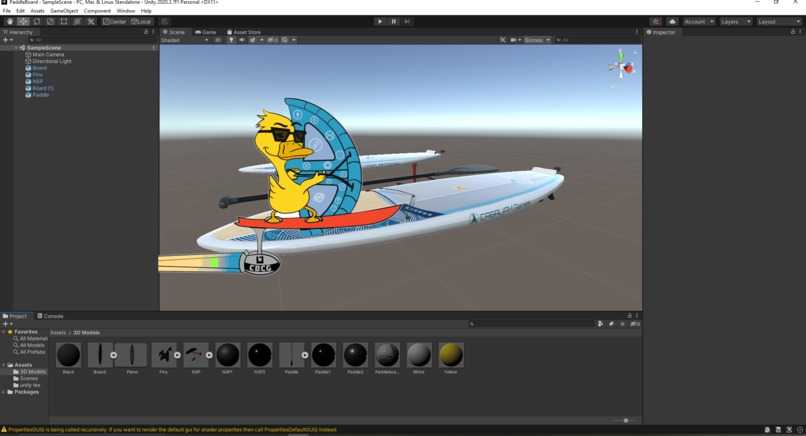This screenshot has width=806, height=436.
Task: Toggle scene effects icon (skybox, fog)
Action: 252,40
